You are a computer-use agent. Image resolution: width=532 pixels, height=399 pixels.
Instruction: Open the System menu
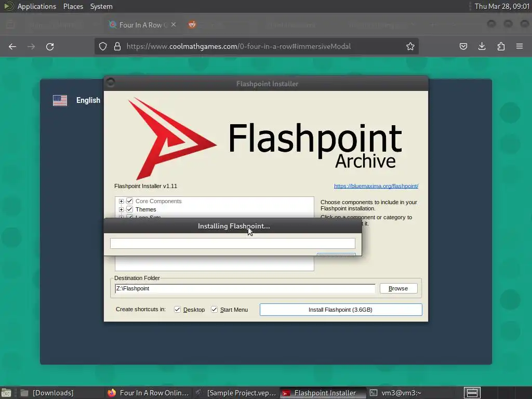point(101,6)
